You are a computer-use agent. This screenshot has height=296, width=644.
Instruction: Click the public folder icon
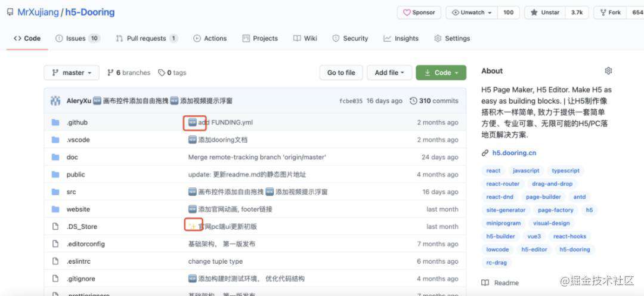click(55, 174)
